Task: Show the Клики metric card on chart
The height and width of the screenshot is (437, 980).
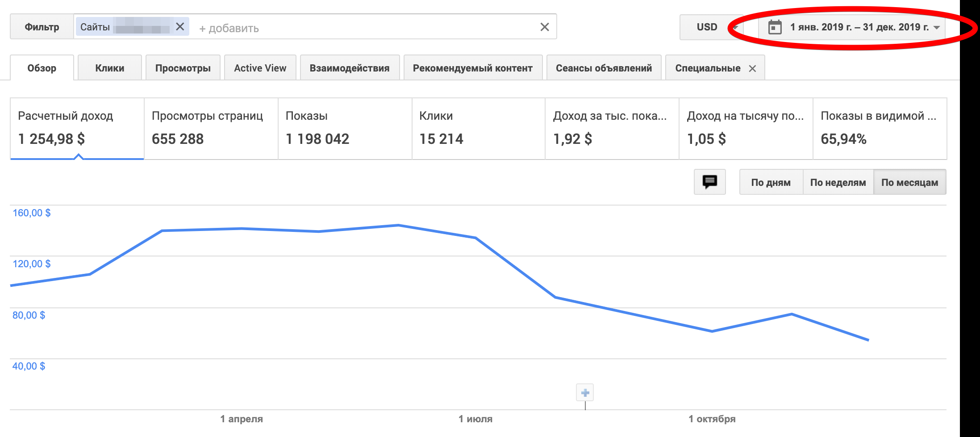Action: [478, 128]
